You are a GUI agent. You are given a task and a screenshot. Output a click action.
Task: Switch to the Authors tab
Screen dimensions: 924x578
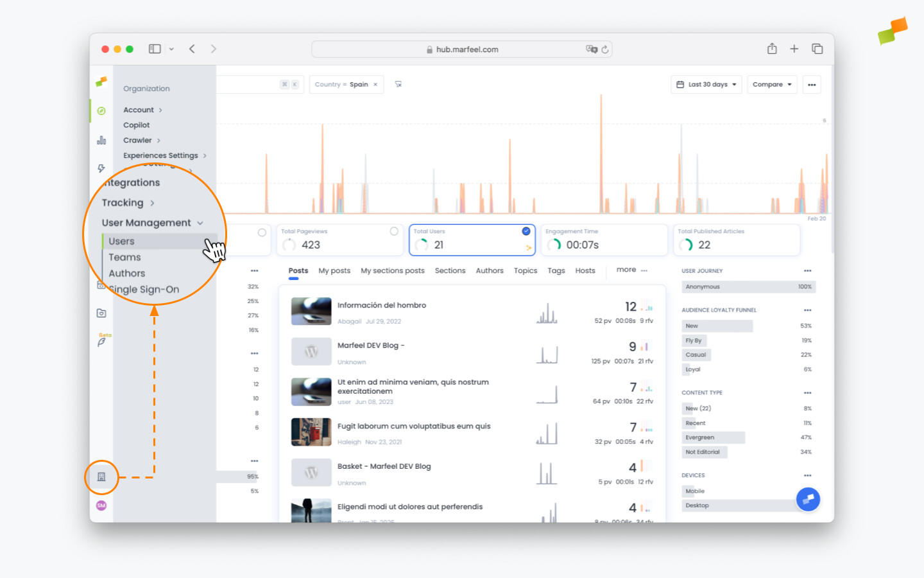(x=489, y=270)
